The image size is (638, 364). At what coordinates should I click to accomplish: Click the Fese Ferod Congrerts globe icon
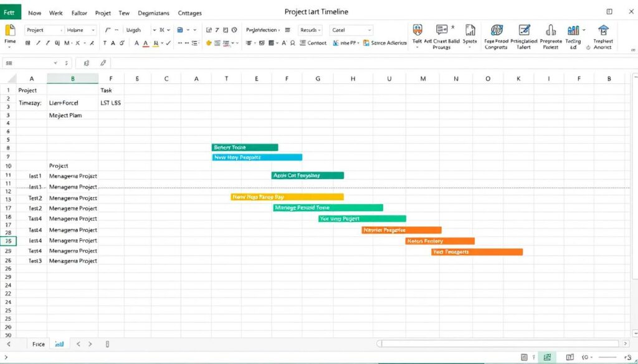[x=496, y=30]
